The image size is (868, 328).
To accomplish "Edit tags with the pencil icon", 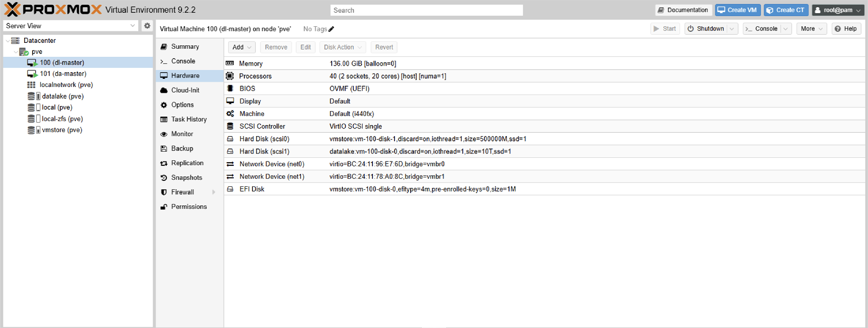I will [331, 29].
